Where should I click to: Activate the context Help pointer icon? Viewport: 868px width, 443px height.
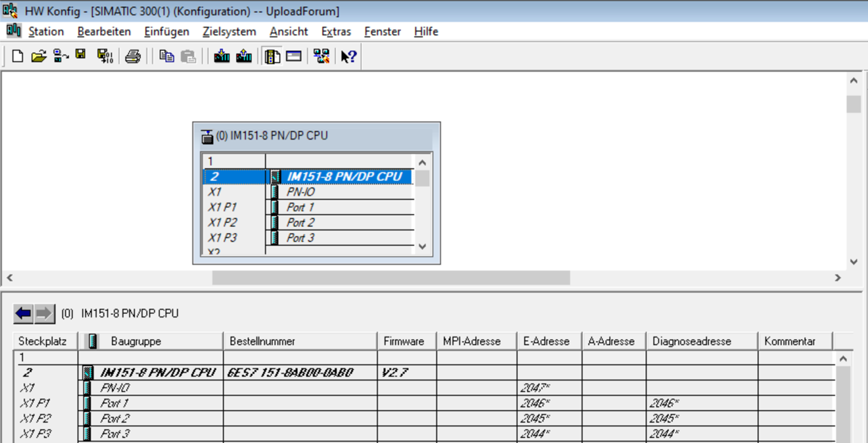pos(349,56)
